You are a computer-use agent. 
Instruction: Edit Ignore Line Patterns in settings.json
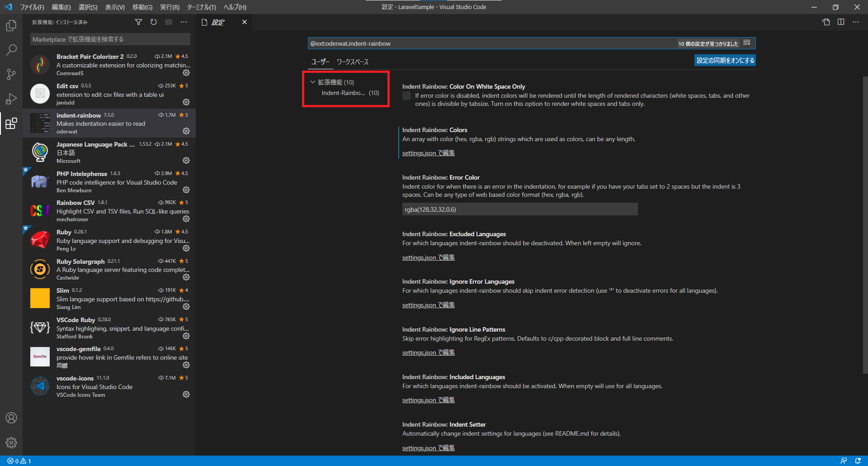[x=429, y=352]
